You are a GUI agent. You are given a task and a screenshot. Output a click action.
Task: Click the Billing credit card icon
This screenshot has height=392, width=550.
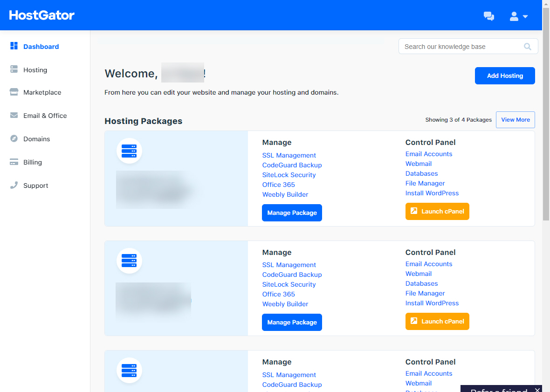click(x=14, y=162)
